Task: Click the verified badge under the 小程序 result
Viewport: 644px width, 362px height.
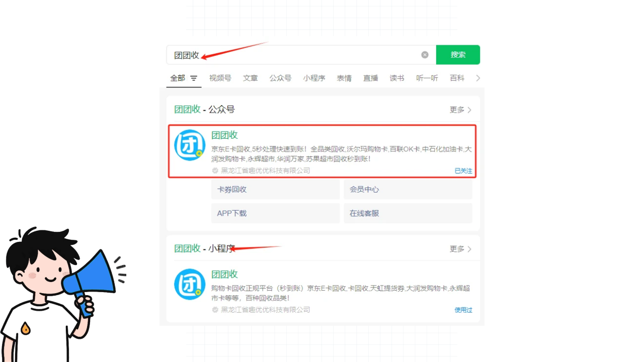Action: (215, 310)
